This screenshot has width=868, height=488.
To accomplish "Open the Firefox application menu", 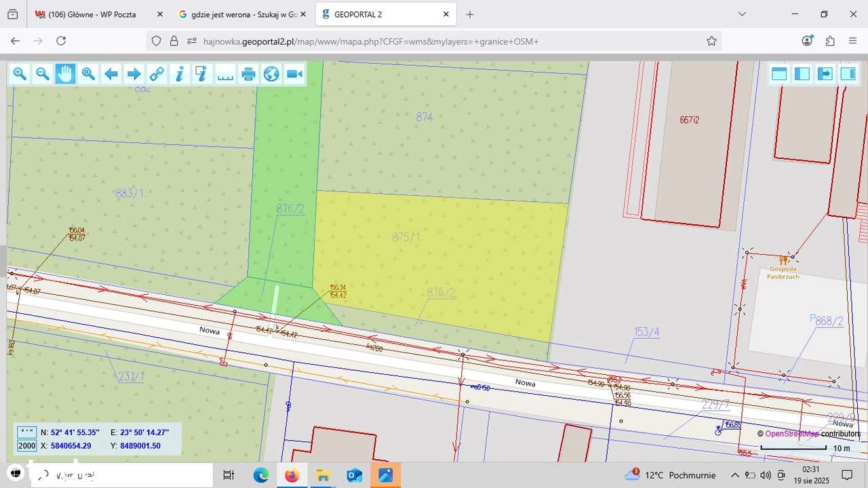I will [x=853, y=41].
